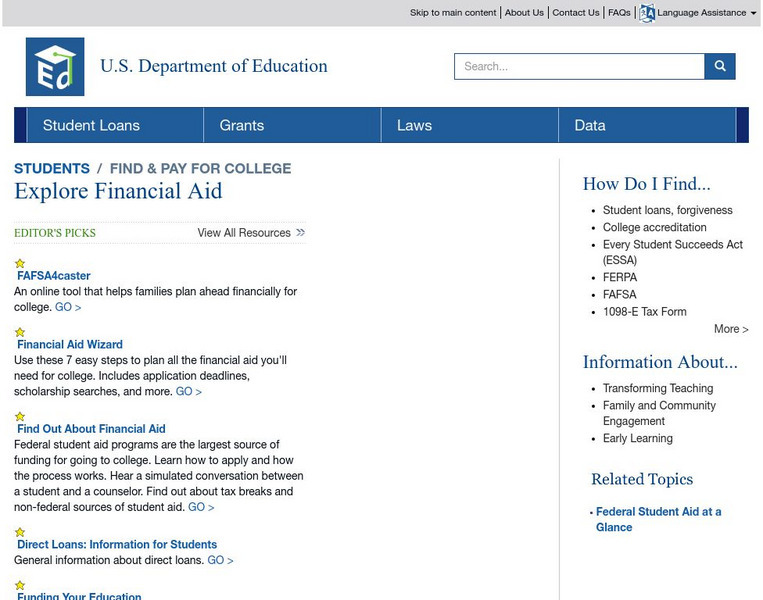Screen dimensions: 763x600
Task: Click the star above Find Out About Financial Aid
Action: point(20,417)
